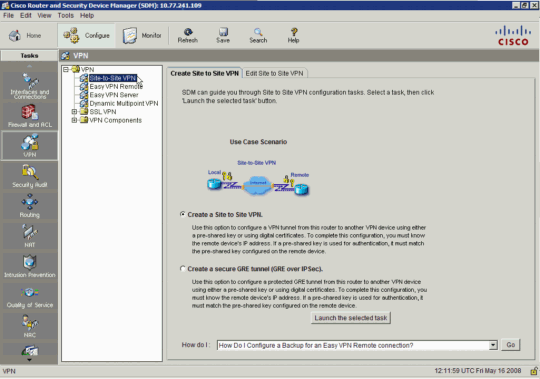This screenshot has height=379, width=540.
Task: Open the Tools menu
Action: tap(65, 15)
